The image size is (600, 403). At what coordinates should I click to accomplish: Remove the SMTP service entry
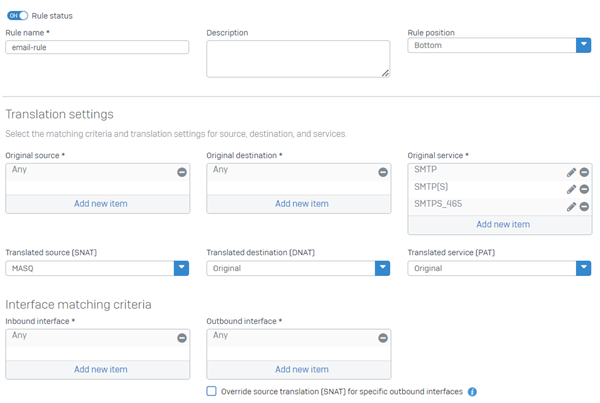point(584,172)
